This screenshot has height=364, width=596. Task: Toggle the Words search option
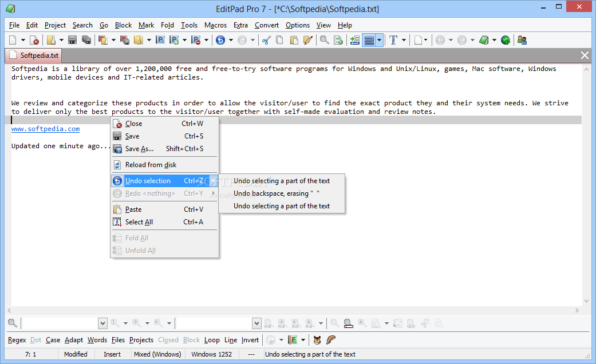click(97, 340)
